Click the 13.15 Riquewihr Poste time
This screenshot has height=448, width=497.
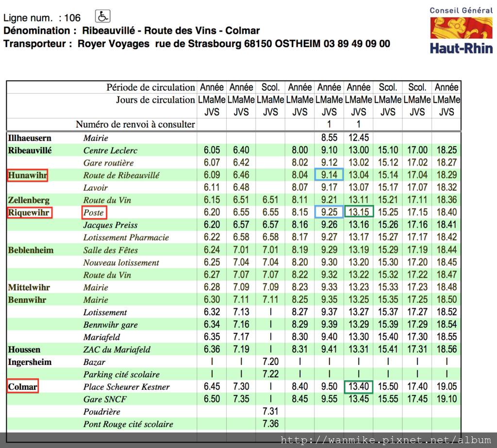[x=359, y=212]
